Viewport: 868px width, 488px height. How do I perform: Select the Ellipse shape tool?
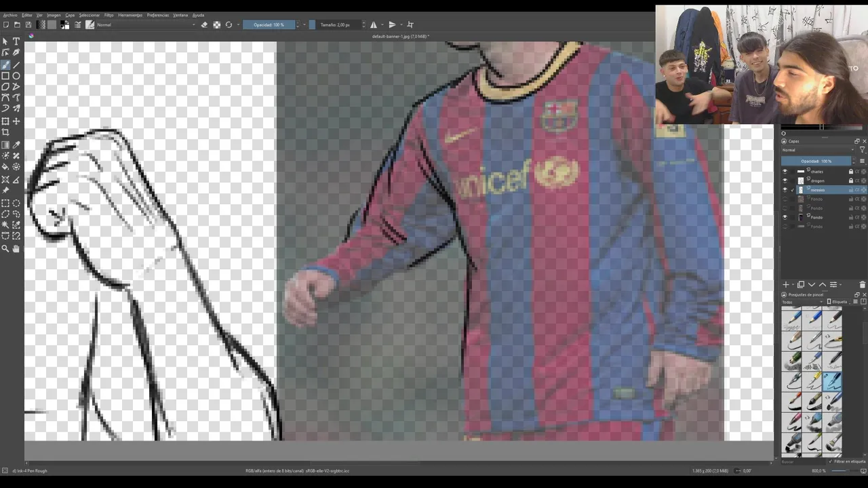(x=16, y=76)
